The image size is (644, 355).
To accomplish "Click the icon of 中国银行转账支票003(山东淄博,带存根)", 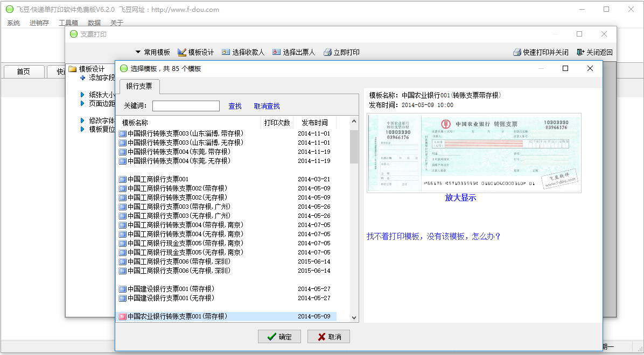I will (122, 134).
